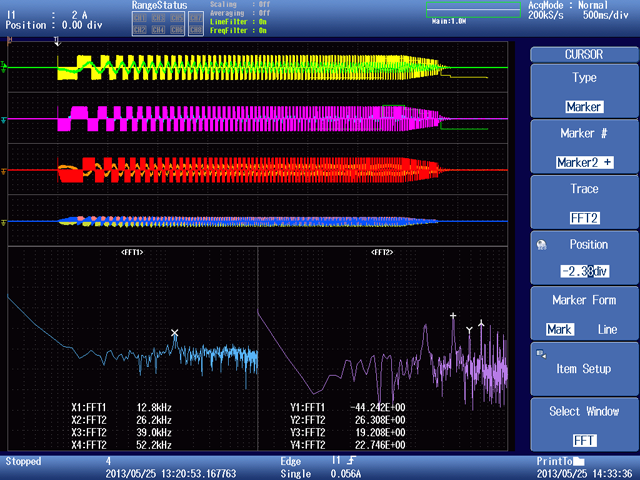Click the LineFilter : On status
The image size is (640, 480).
[x=238, y=22]
